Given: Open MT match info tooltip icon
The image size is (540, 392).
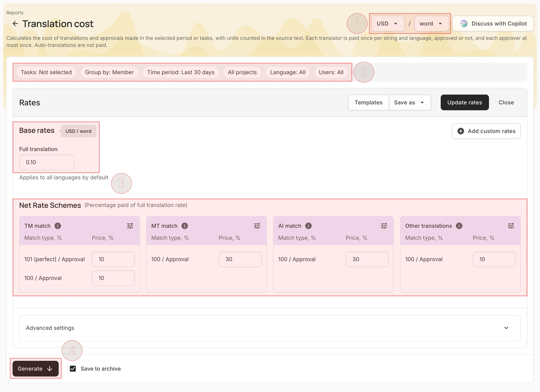Looking at the screenshot, I should click(x=184, y=226).
